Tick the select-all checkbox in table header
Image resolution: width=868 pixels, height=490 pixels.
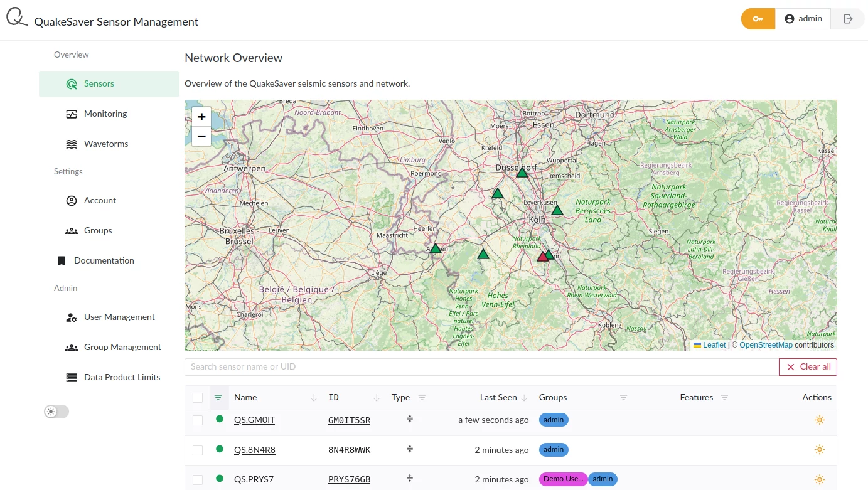[198, 398]
